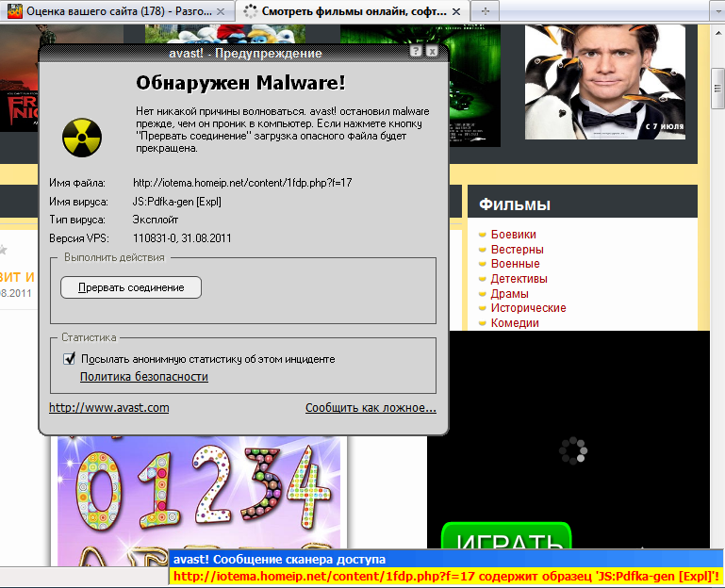Image resolution: width=725 pixels, height=588 pixels.
Task: Click the loading spinner in black ad area
Action: click(573, 450)
